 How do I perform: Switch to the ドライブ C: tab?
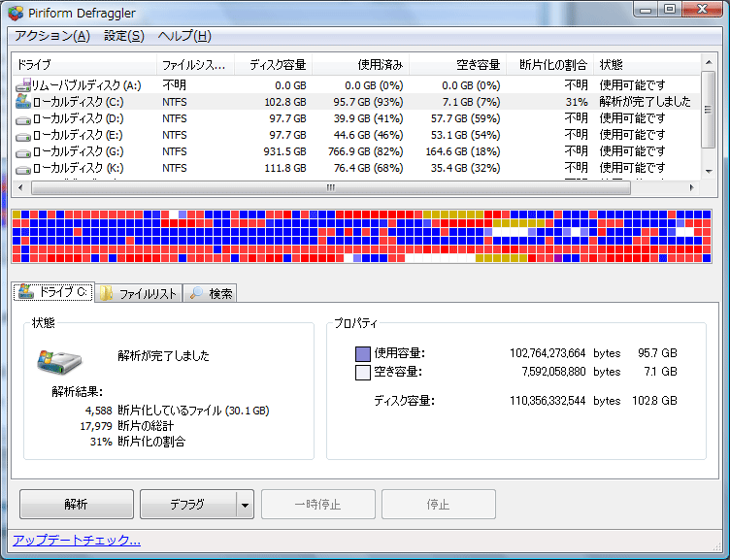point(53,292)
